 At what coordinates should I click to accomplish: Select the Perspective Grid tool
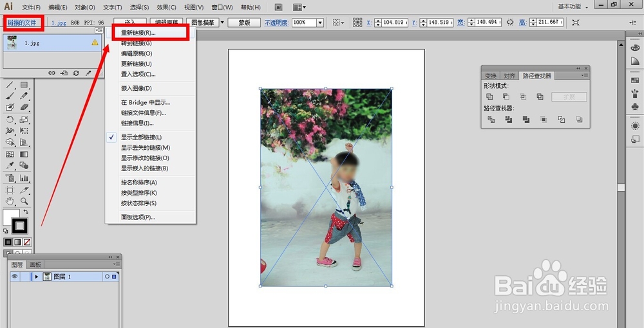(24, 142)
